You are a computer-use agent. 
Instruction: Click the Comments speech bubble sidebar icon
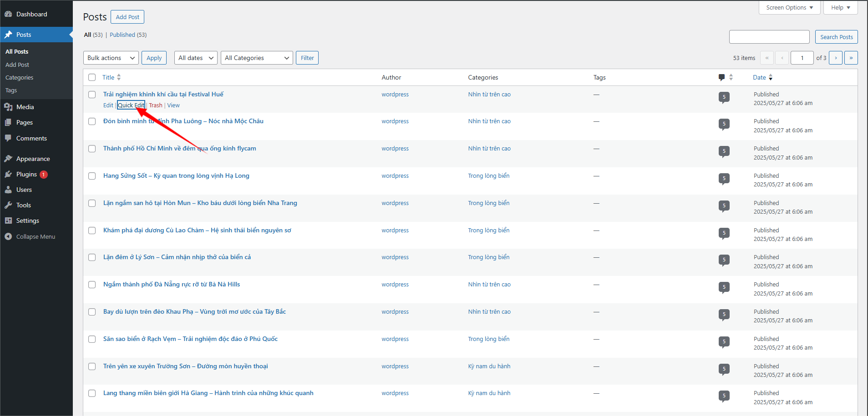point(8,138)
